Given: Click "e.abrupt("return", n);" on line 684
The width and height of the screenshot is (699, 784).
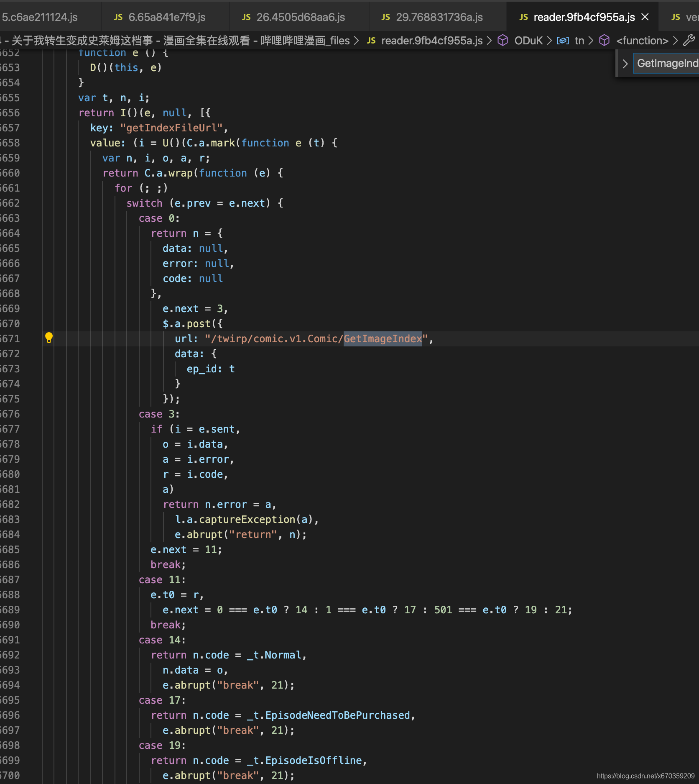Looking at the screenshot, I should [x=241, y=534].
